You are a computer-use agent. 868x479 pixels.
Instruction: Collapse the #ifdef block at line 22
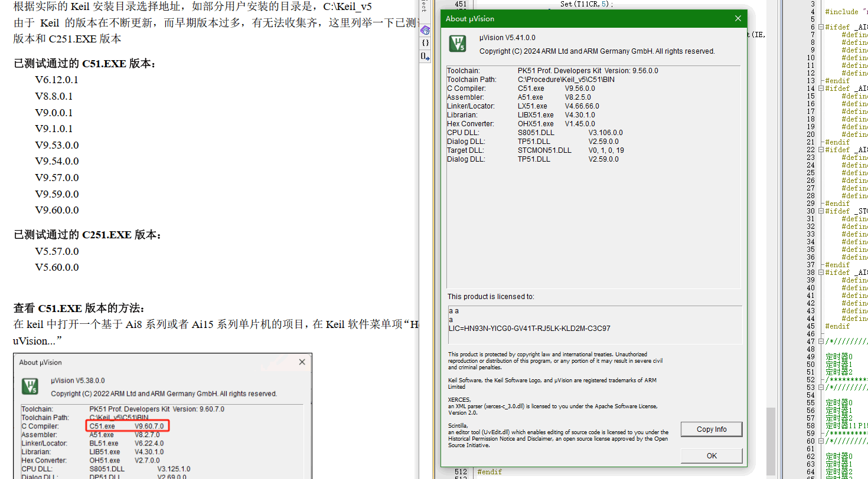pyautogui.click(x=821, y=150)
